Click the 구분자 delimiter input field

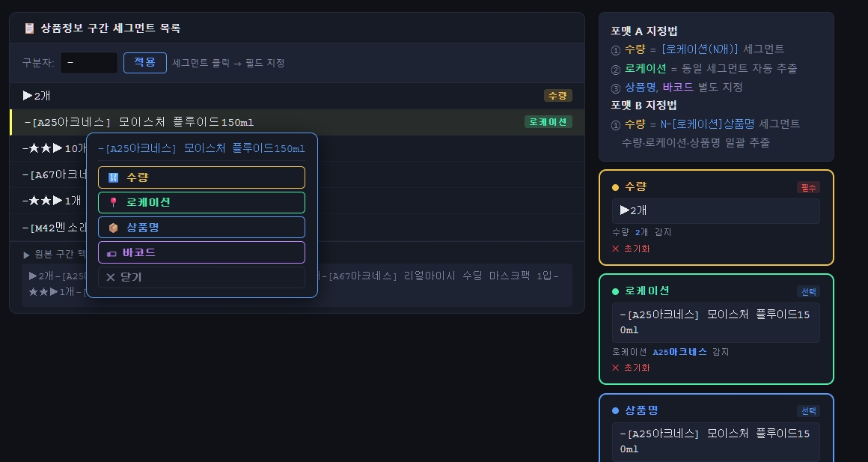pyautogui.click(x=88, y=63)
